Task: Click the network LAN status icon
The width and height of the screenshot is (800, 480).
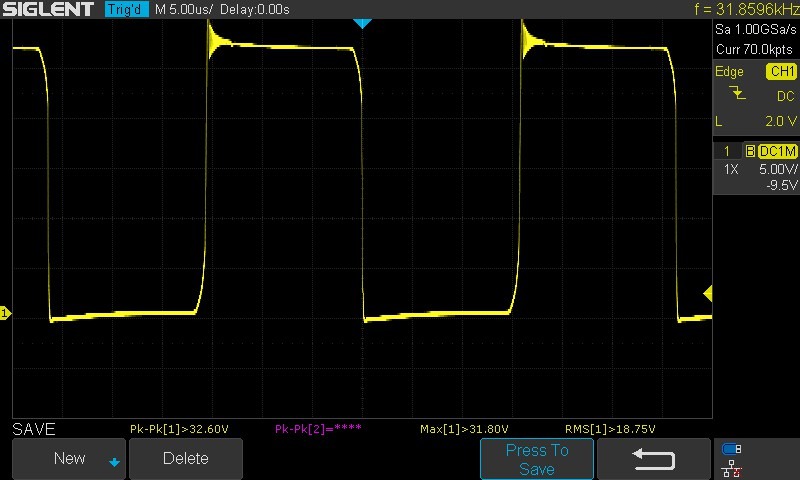Action: 731,468
